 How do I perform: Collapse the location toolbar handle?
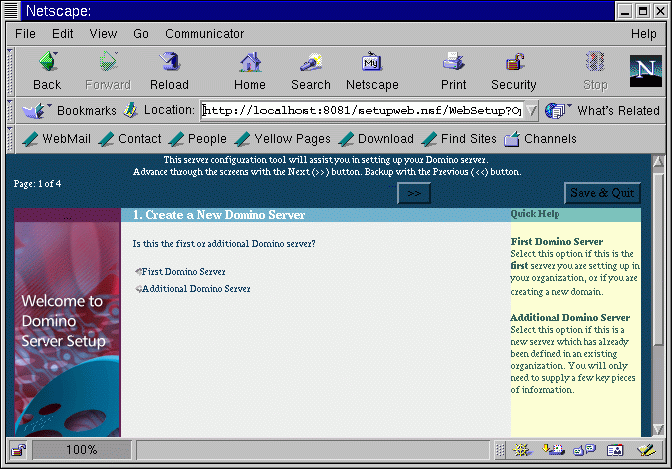point(11,111)
